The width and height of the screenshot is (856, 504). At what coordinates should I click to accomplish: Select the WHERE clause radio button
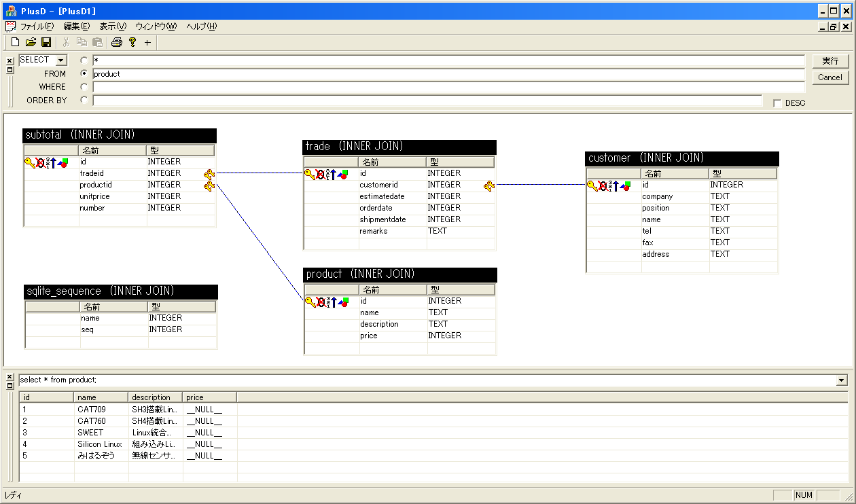[x=84, y=87]
